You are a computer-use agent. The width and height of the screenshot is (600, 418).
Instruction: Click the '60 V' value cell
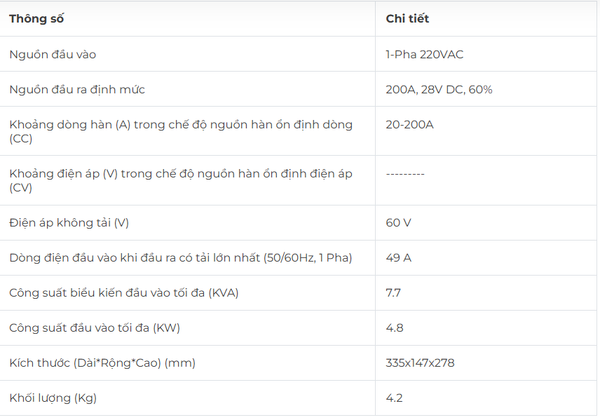pyautogui.click(x=398, y=223)
